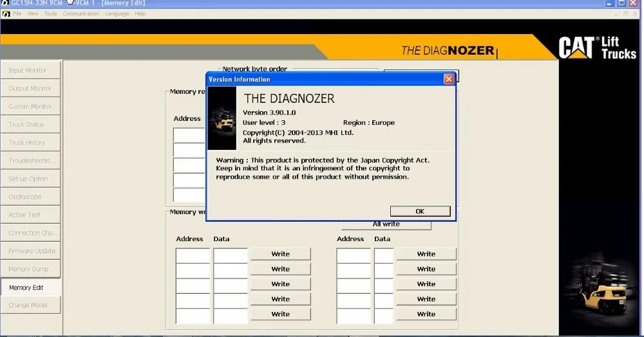Click fifth Write button in right group

(426, 314)
